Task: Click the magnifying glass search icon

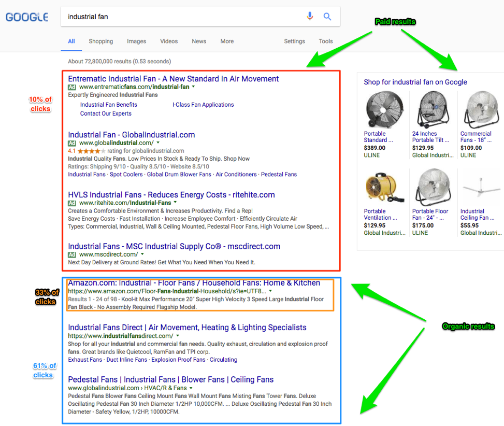Action: click(327, 17)
